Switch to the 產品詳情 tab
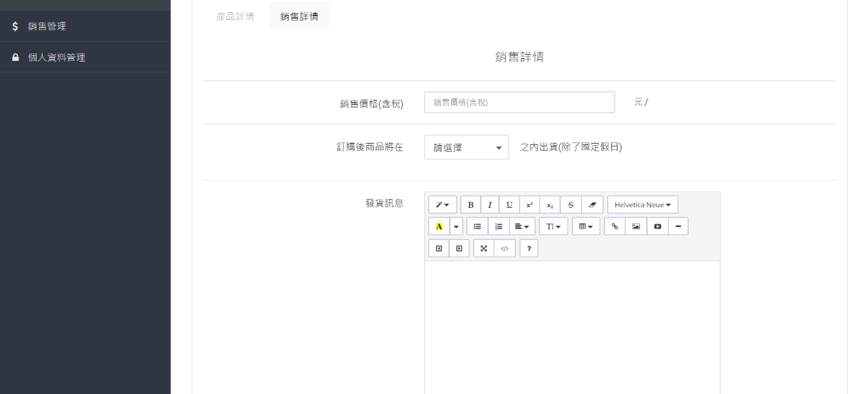The height and width of the screenshot is (394, 868). pos(235,16)
